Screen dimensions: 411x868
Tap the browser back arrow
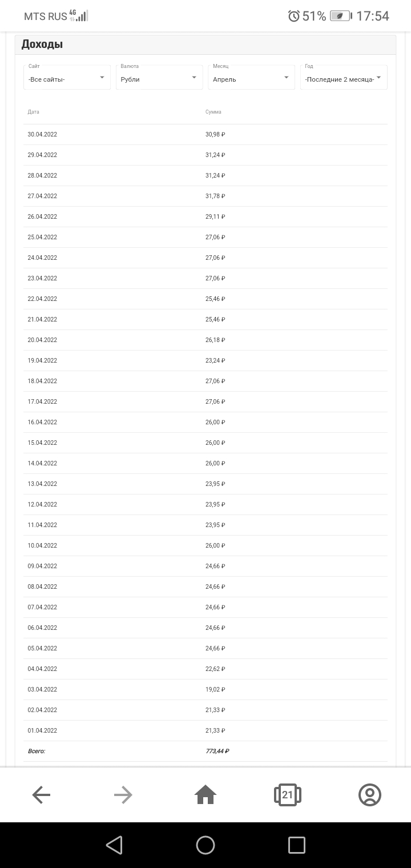[x=41, y=794]
